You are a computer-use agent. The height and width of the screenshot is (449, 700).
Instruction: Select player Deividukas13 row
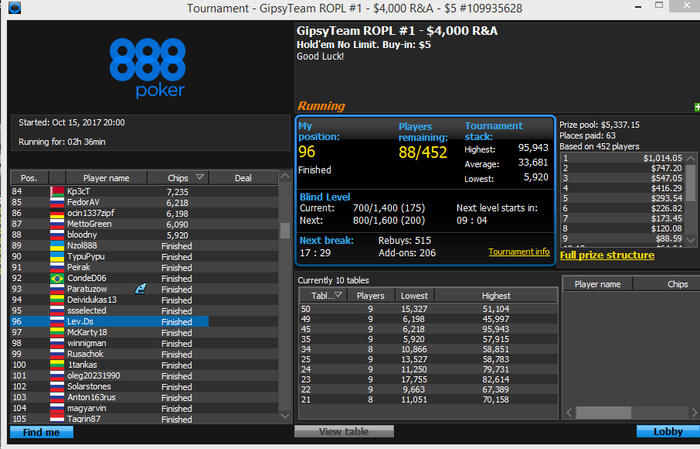pyautogui.click(x=144, y=300)
